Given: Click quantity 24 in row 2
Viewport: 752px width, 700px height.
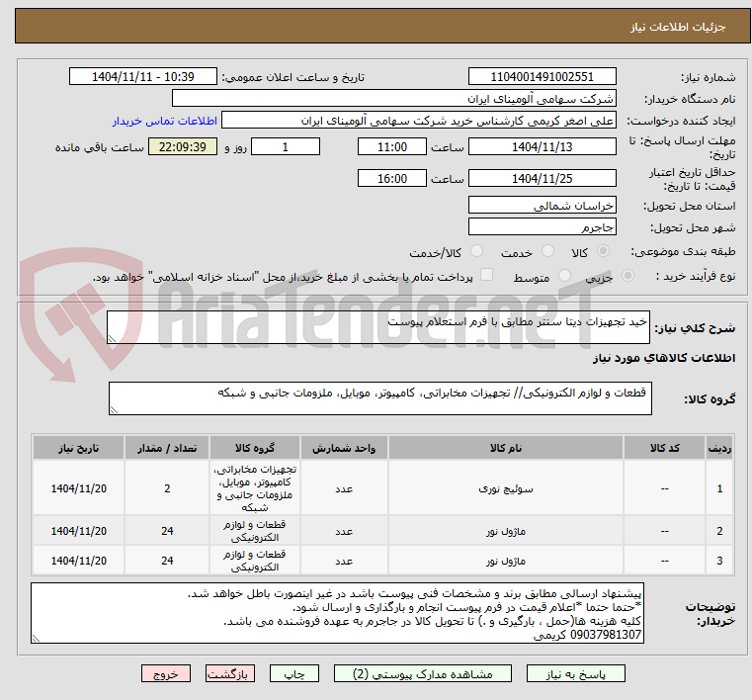Looking at the screenshot, I should 167,531.
